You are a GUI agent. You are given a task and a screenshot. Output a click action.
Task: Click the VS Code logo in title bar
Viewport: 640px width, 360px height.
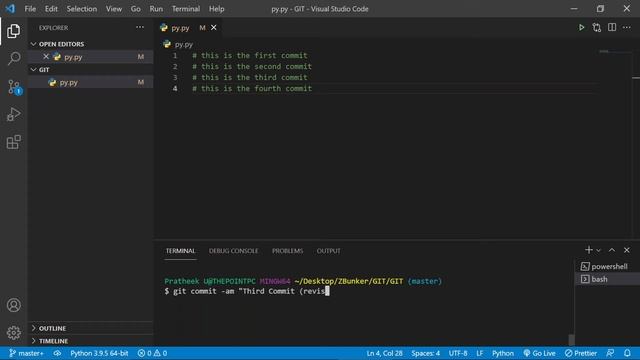[11, 9]
